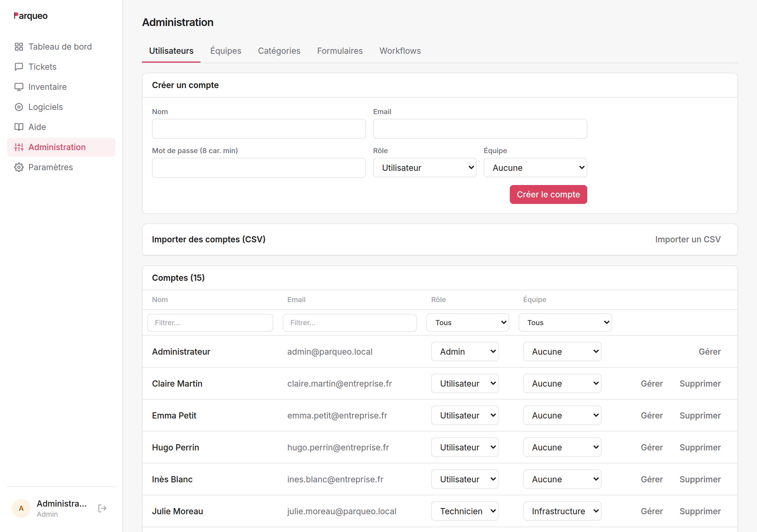
Task: Click the Tickets speech bubble icon
Action: [19, 67]
